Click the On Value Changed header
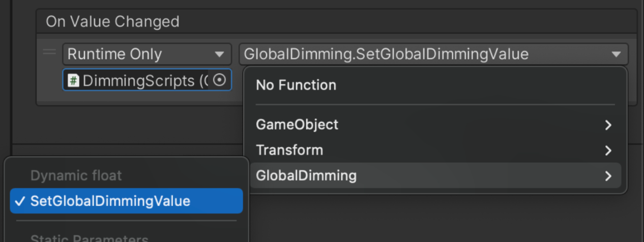 112,21
